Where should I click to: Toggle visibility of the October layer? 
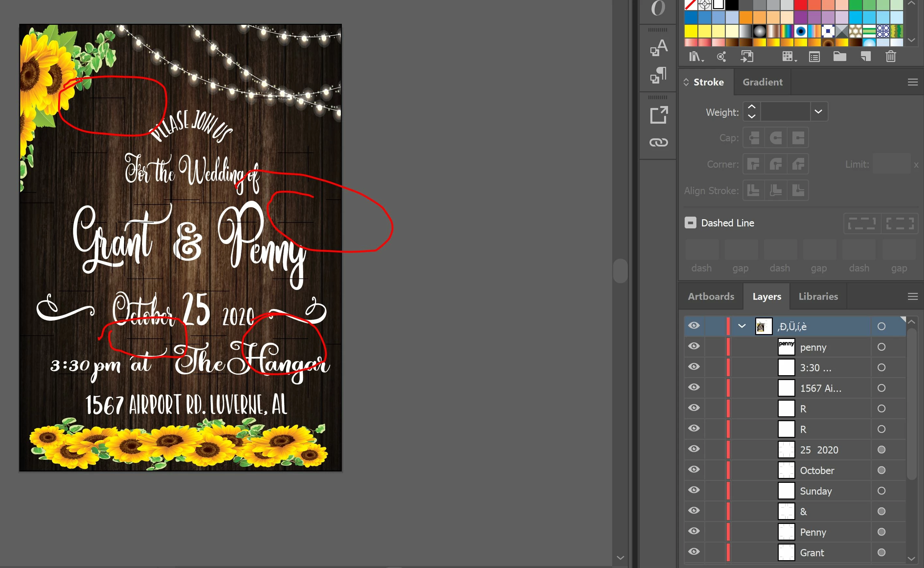(x=694, y=469)
